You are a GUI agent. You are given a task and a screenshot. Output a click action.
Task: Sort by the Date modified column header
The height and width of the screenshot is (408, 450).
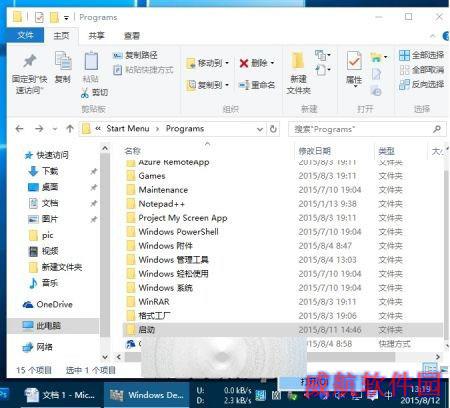click(x=314, y=151)
